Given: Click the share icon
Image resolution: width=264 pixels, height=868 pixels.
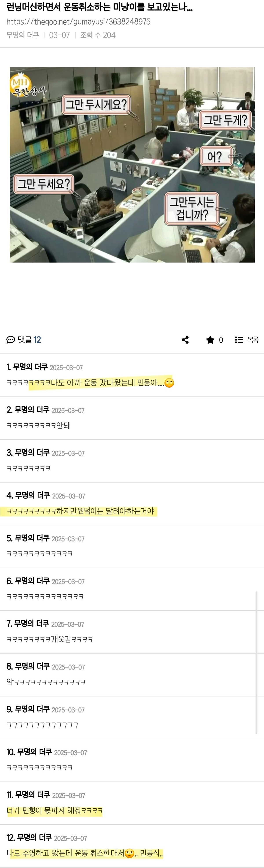Looking at the screenshot, I should click(x=185, y=340).
